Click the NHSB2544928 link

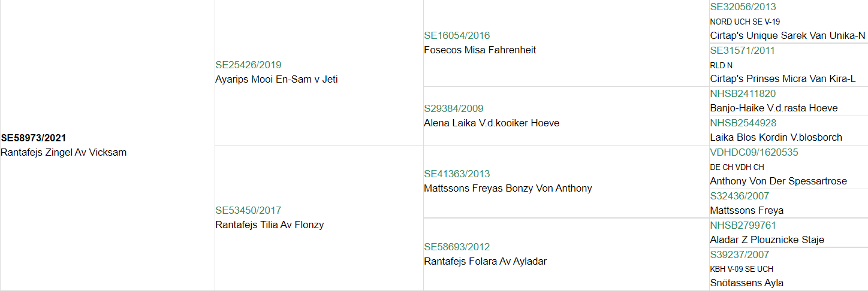click(x=743, y=123)
